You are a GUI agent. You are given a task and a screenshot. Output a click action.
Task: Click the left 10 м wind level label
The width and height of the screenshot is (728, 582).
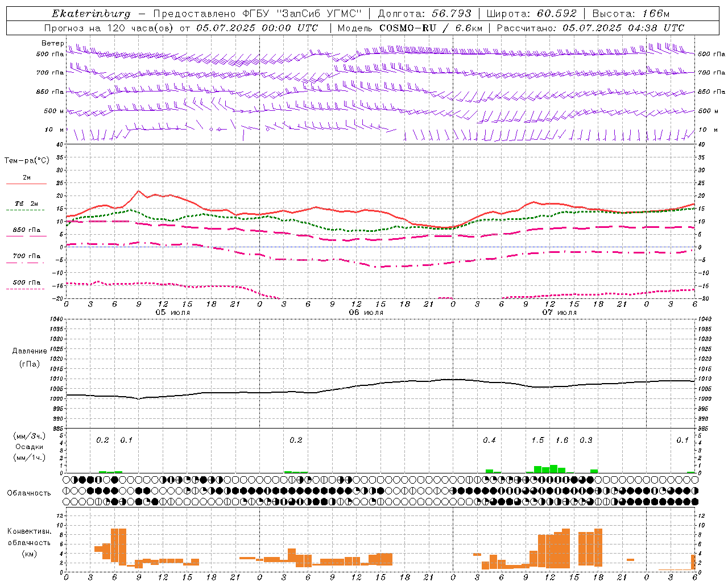click(55, 130)
